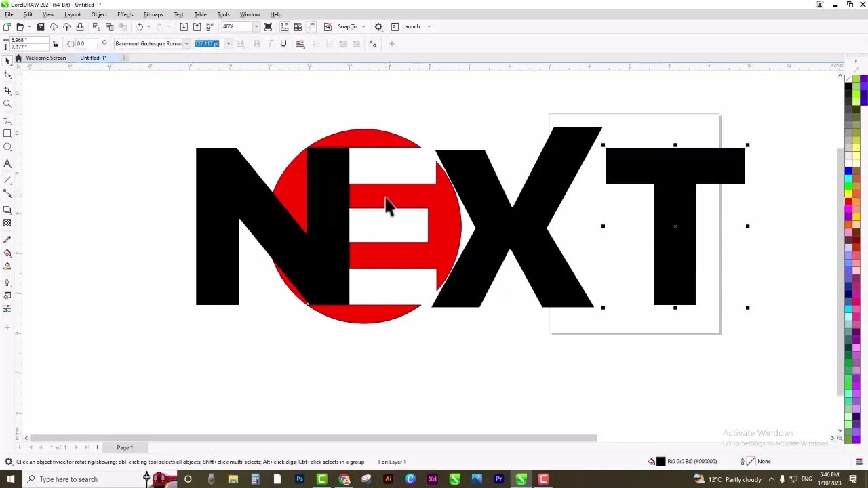Select the Rectangle tool

tap(7, 134)
